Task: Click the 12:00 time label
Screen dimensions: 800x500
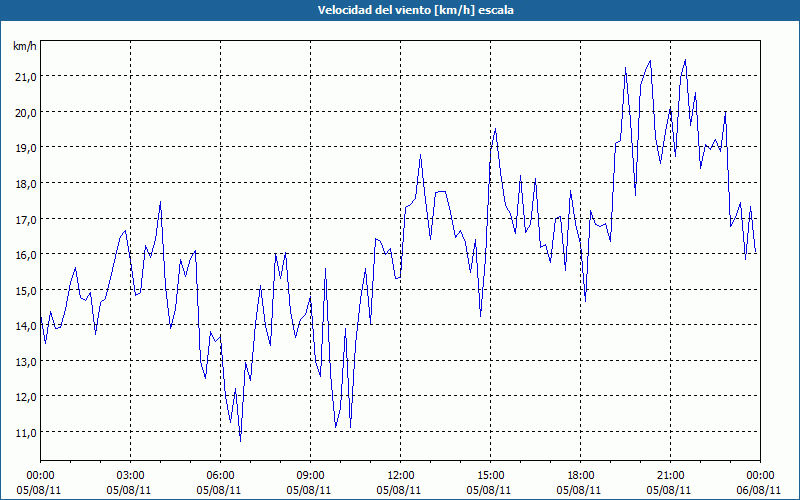Action: (x=401, y=476)
